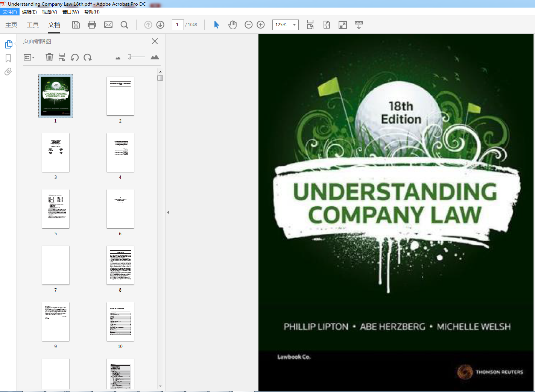Click the Read mode keyboard icon
Screen dimensions: 535x392
[x=359, y=25]
